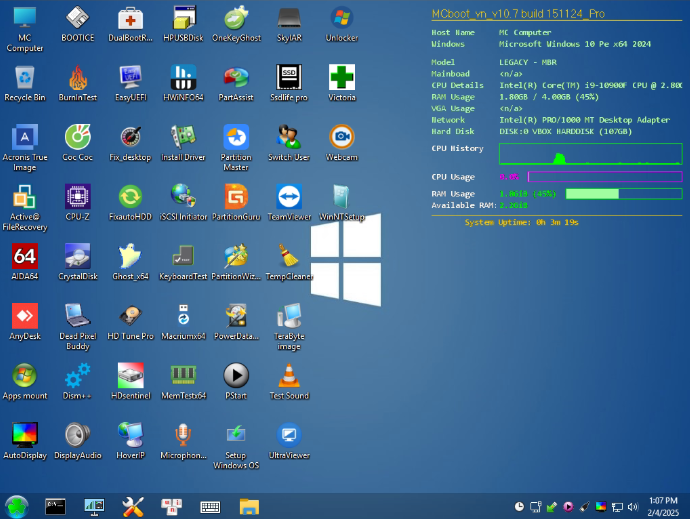Open the MC Computer desktop icon
The image size is (690, 519).
tap(25, 29)
